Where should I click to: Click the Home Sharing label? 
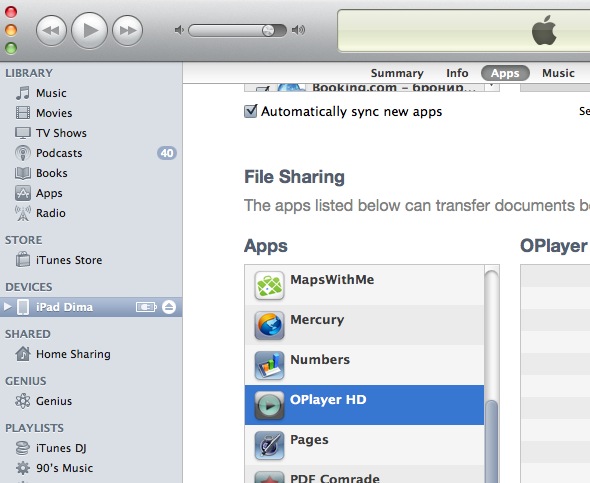tap(73, 354)
